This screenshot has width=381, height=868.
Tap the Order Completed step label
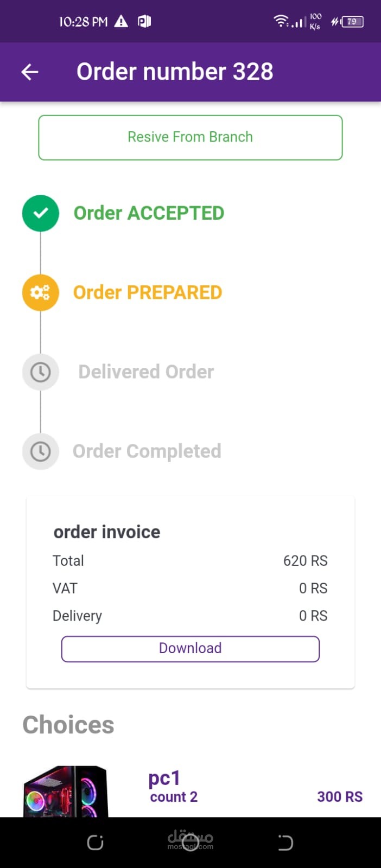(147, 451)
